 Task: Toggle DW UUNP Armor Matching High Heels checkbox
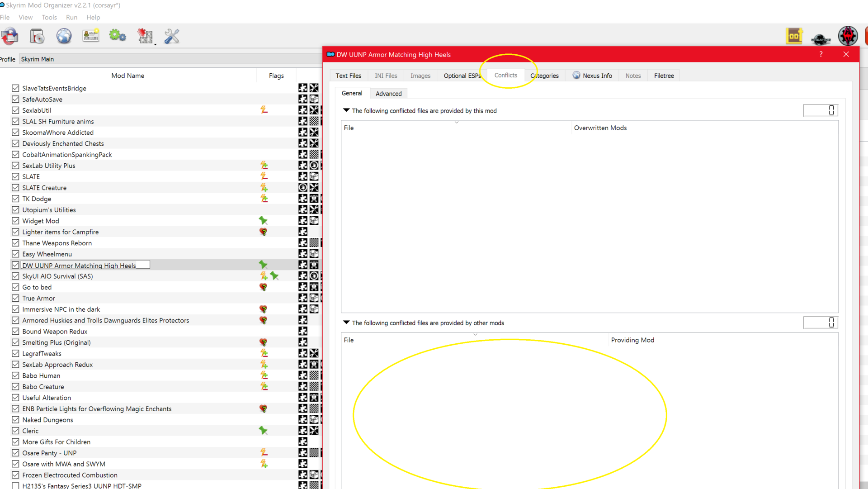(15, 265)
